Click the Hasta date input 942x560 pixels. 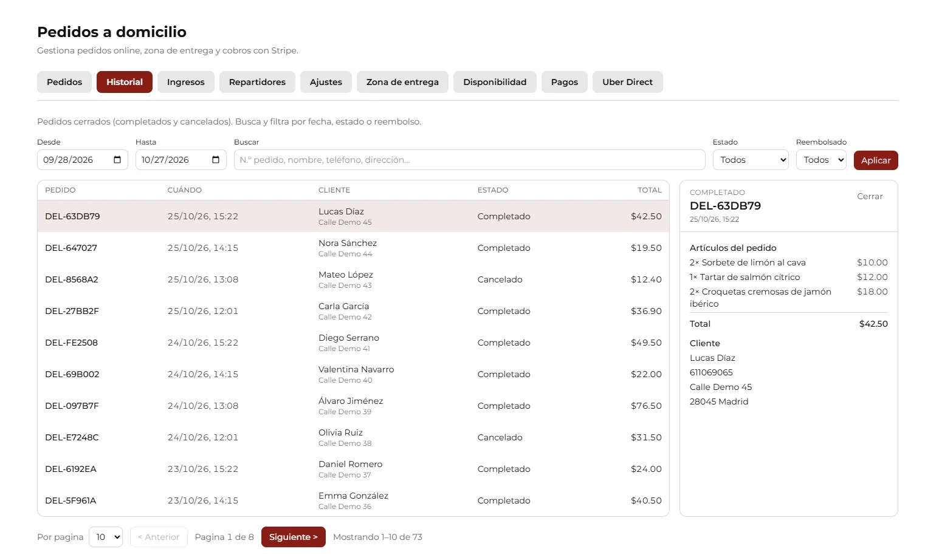(x=181, y=160)
